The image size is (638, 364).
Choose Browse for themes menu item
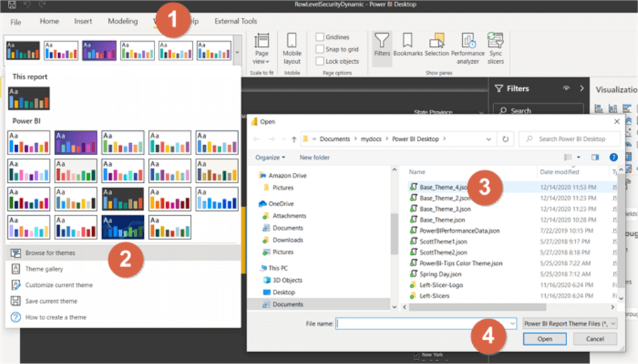pyautogui.click(x=123, y=253)
